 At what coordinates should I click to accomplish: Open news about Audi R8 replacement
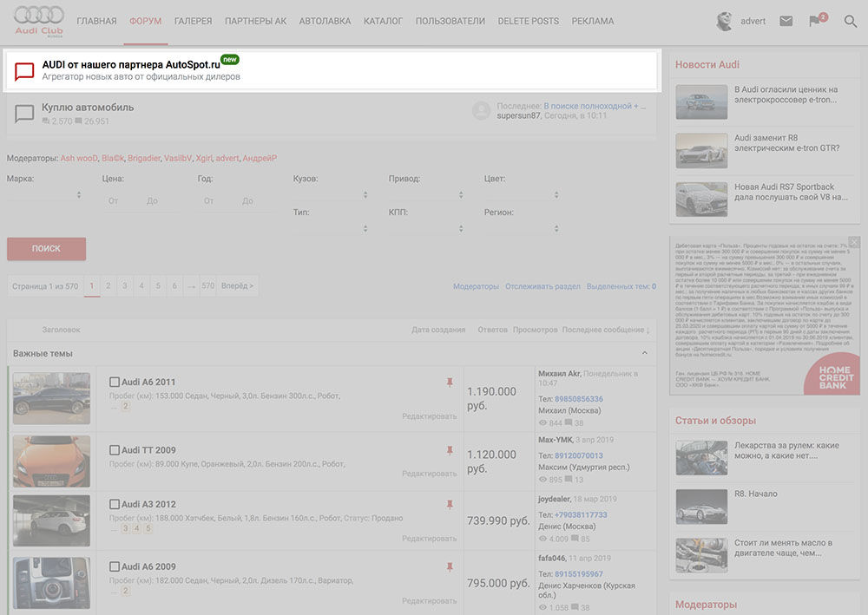tap(786, 142)
